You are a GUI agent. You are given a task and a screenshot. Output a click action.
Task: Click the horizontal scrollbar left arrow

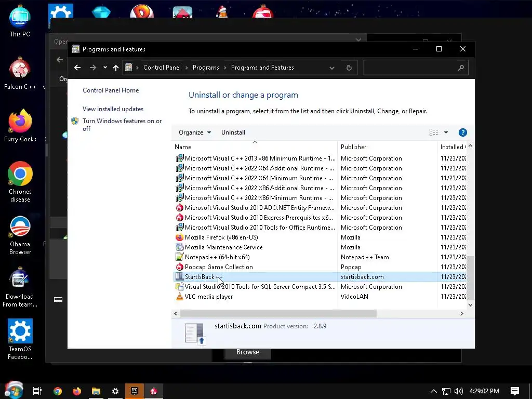pos(176,313)
